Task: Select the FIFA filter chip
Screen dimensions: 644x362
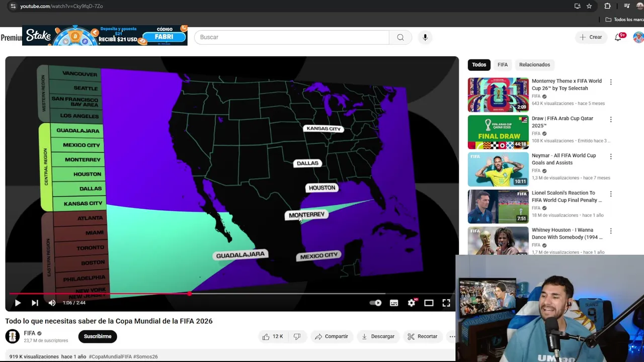Action: tap(503, 64)
